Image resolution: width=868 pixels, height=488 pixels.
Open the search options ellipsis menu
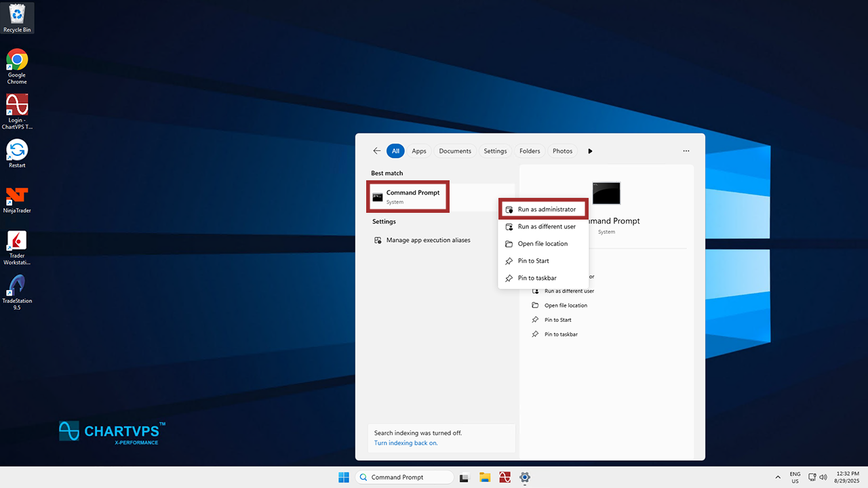686,151
